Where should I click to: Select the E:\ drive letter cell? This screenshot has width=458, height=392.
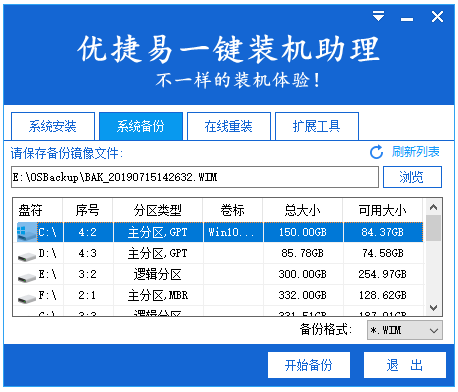coord(47,274)
